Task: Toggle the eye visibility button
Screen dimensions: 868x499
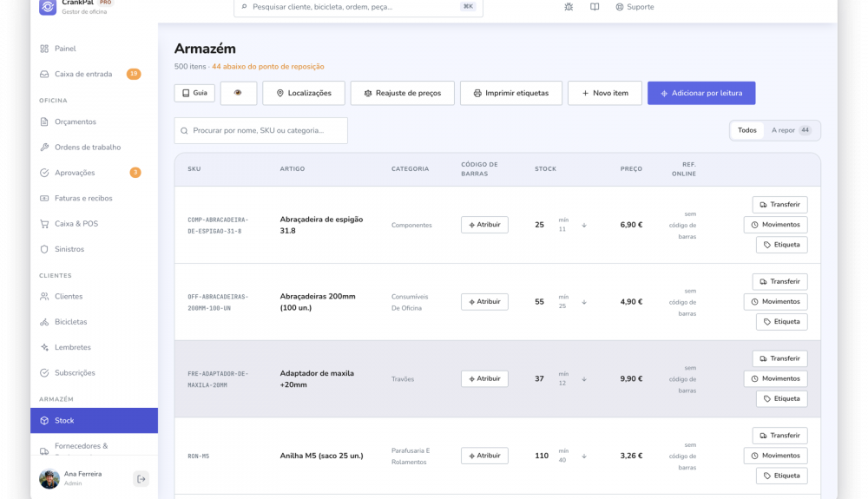Action: [238, 93]
